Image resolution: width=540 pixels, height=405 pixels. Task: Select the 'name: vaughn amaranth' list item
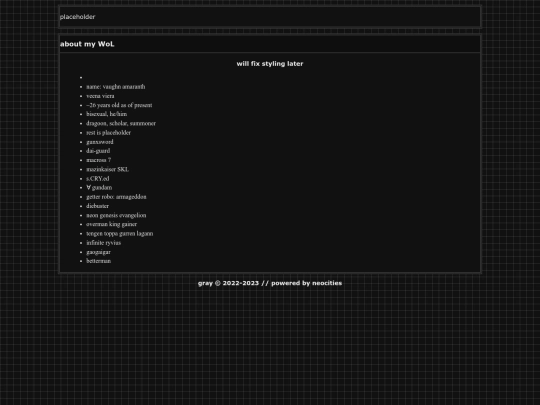116,87
